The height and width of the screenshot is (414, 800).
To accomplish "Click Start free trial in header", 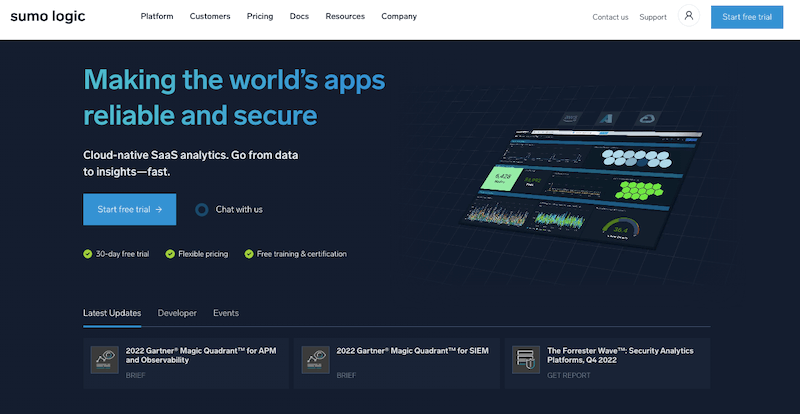I will [x=747, y=17].
